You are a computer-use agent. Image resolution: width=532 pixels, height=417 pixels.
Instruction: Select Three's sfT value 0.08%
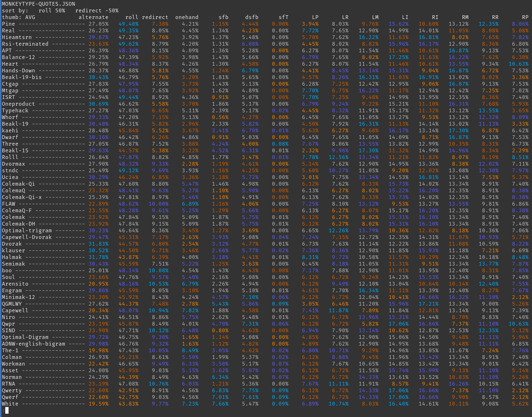pyautogui.click(x=280, y=144)
